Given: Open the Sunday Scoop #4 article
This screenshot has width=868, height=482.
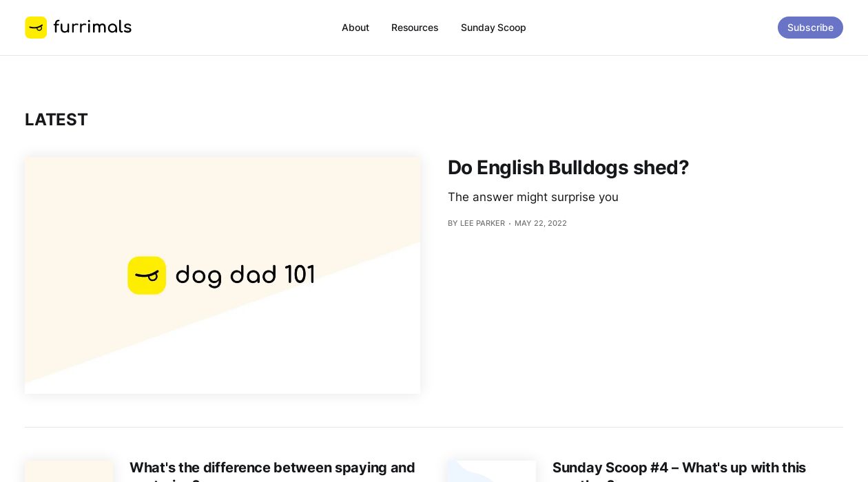Looking at the screenshot, I should click(679, 471).
